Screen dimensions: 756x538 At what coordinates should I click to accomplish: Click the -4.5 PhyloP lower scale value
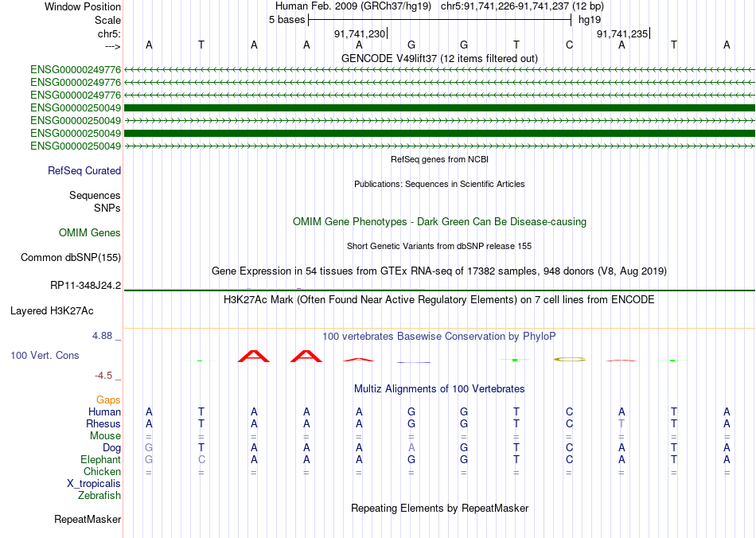(x=103, y=376)
